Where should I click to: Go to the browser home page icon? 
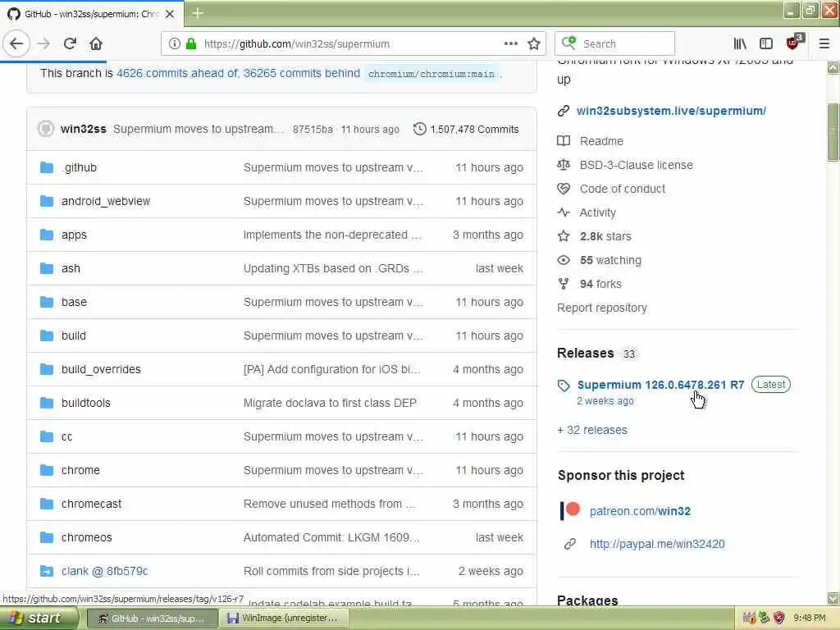tap(96, 44)
